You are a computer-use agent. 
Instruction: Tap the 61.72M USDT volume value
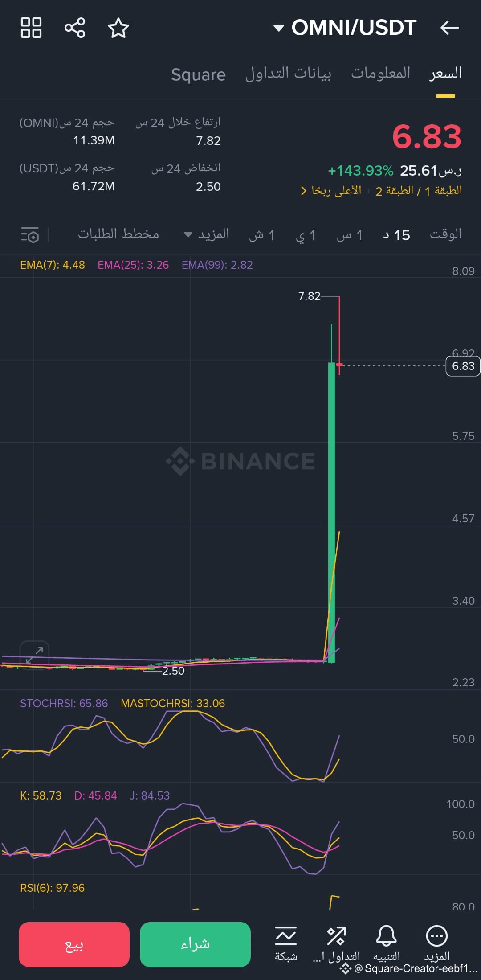point(94,186)
